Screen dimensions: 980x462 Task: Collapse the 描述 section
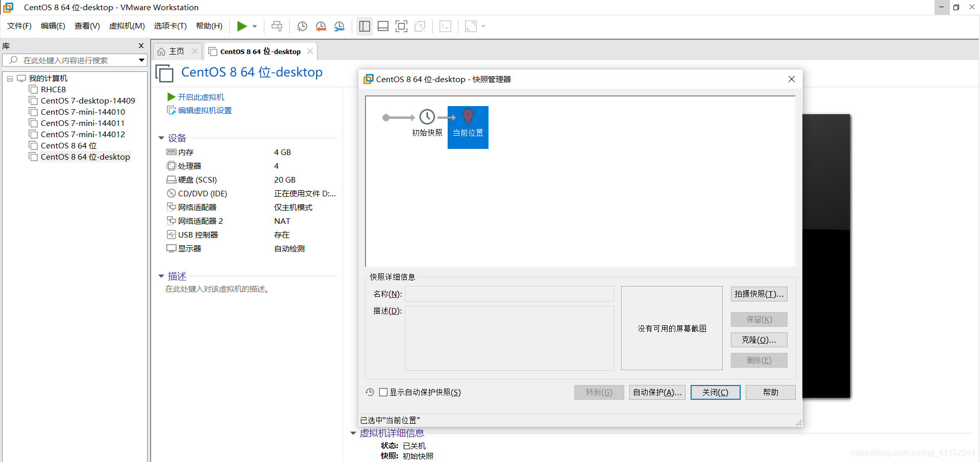coord(161,276)
